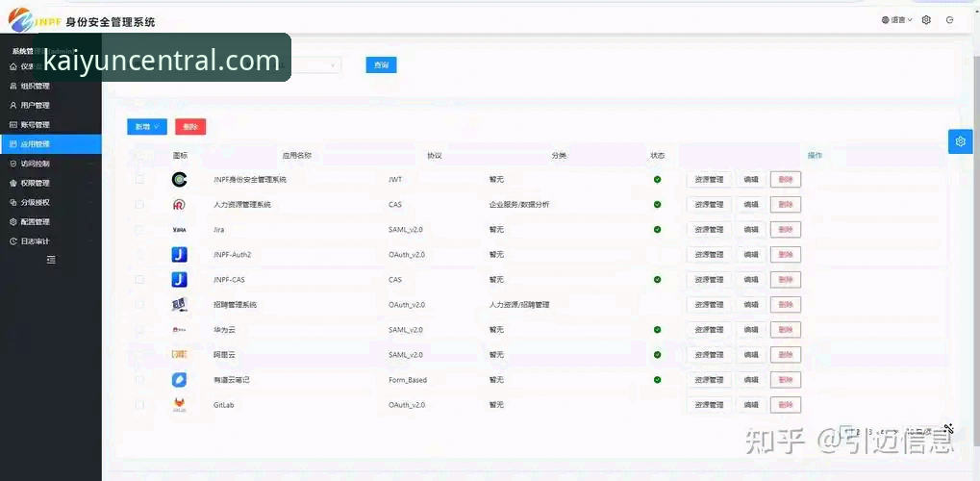
Task: Click 编辑 for the 阿里云 row
Action: pos(750,355)
